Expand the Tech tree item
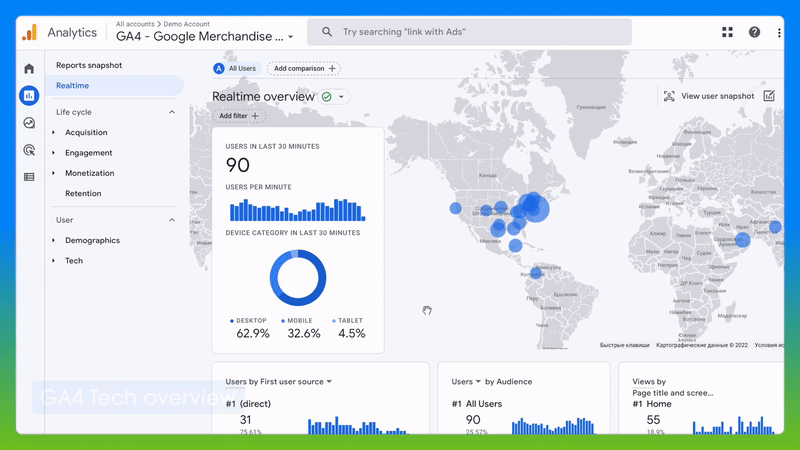This screenshot has height=450, width=800. pos(54,261)
